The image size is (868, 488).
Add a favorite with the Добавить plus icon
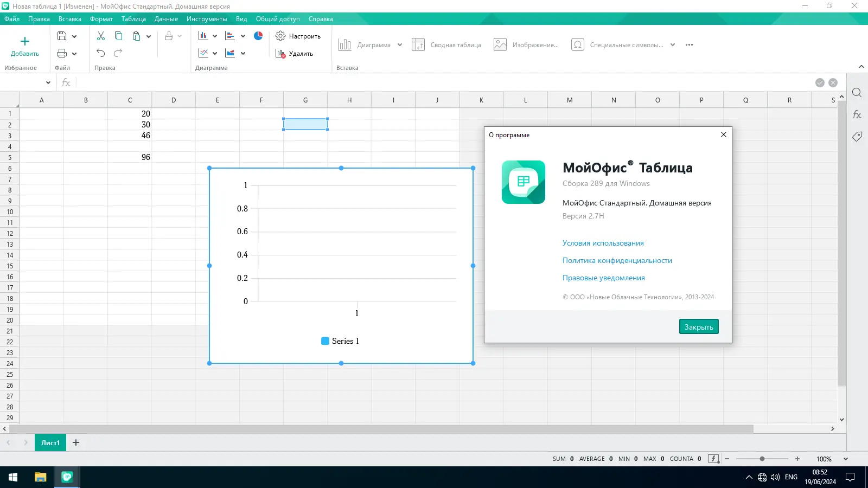click(x=25, y=42)
